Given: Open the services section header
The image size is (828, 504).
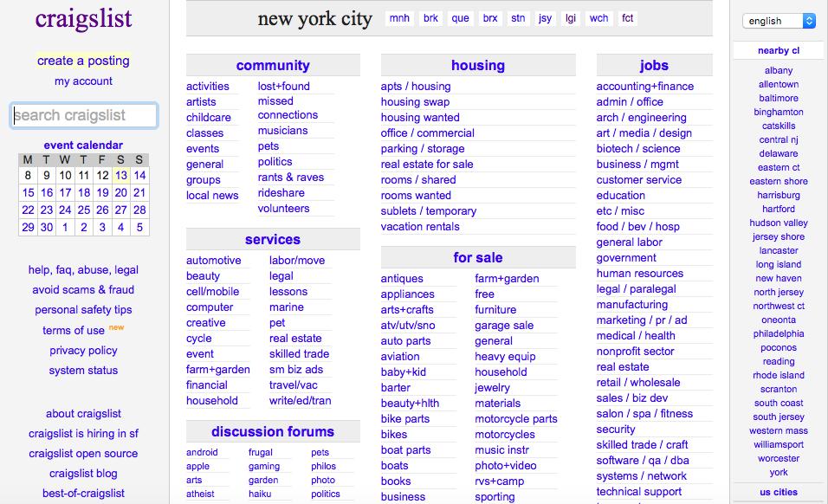Looking at the screenshot, I should click(273, 240).
